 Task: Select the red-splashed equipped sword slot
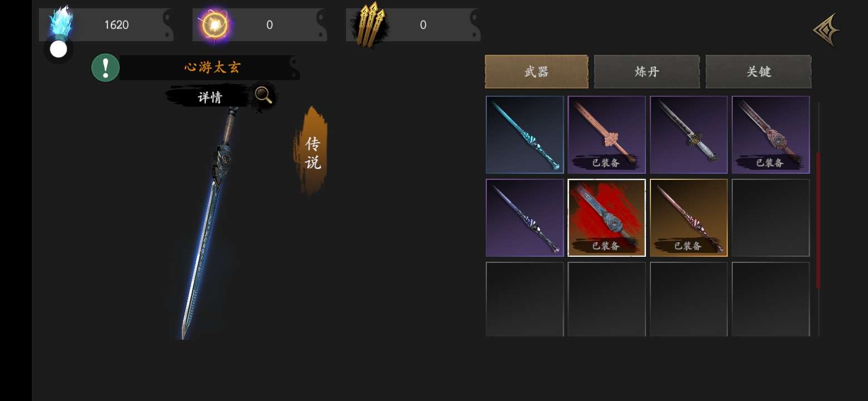(x=606, y=218)
